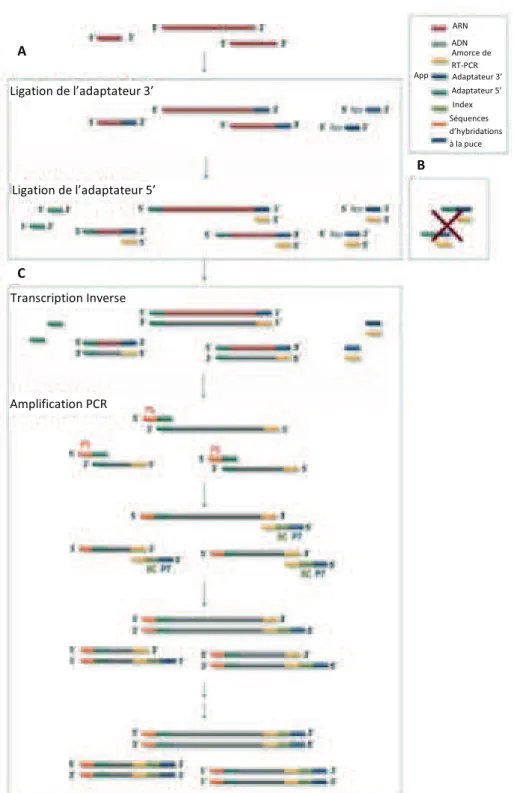This screenshot has width=514, height=793.
Task: Click the Transcription Inverse heading
Action: click(x=68, y=298)
